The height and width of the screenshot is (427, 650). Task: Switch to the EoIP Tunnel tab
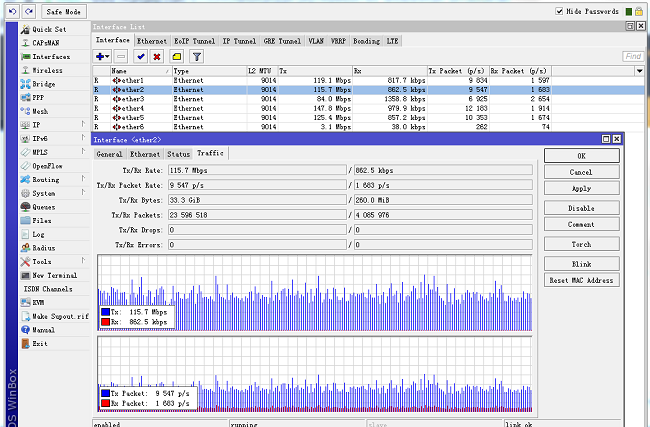coord(194,40)
